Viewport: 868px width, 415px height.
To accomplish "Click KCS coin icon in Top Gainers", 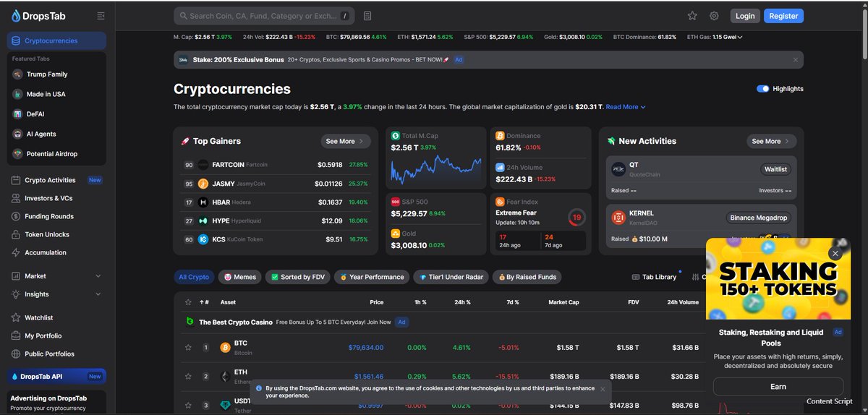I will pyautogui.click(x=203, y=239).
